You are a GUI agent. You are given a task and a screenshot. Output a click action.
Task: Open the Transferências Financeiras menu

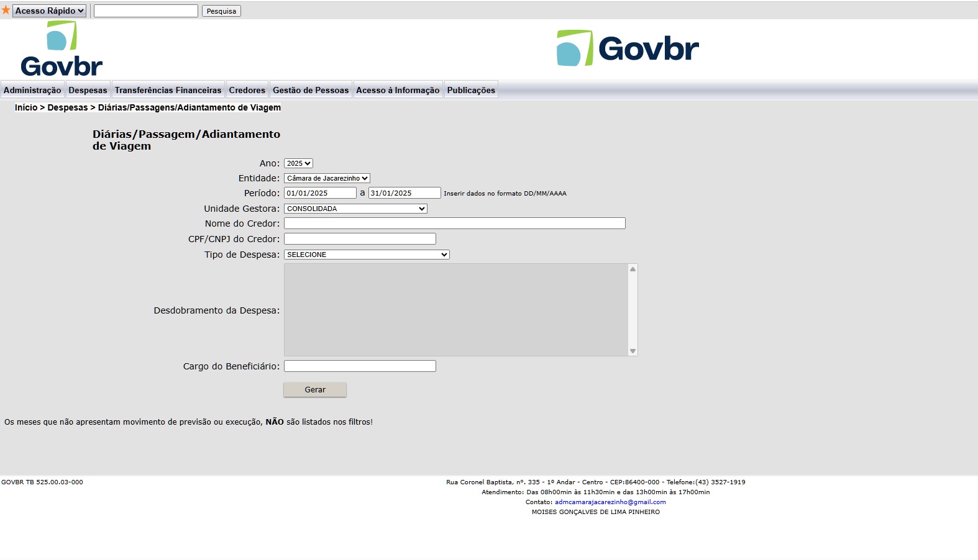click(168, 90)
